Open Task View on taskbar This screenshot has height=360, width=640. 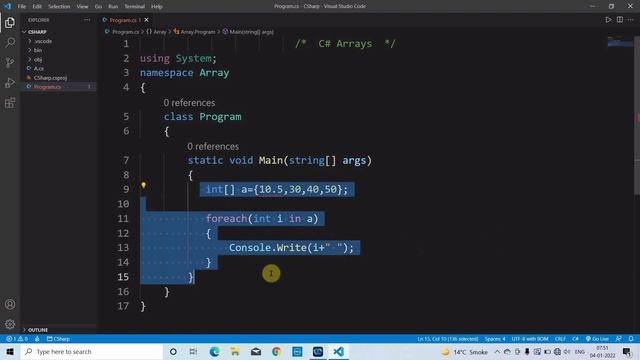click(x=193, y=351)
